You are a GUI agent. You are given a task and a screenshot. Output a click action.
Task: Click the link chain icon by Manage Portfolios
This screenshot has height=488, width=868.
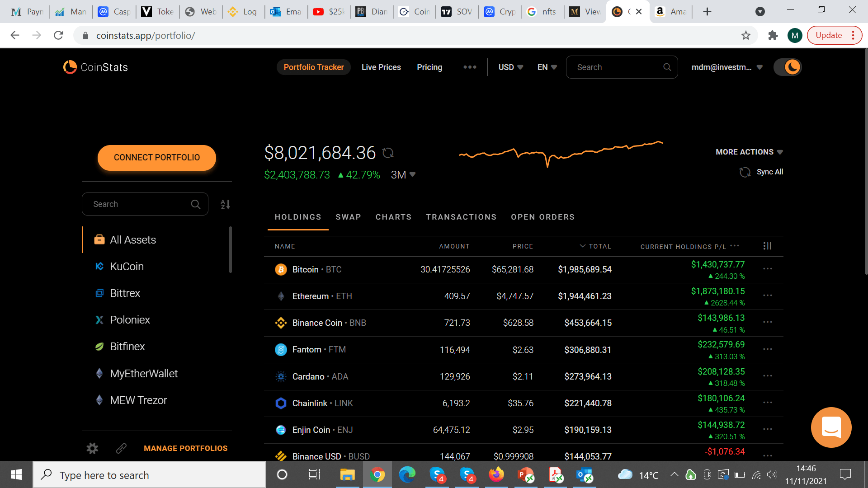(121, 448)
